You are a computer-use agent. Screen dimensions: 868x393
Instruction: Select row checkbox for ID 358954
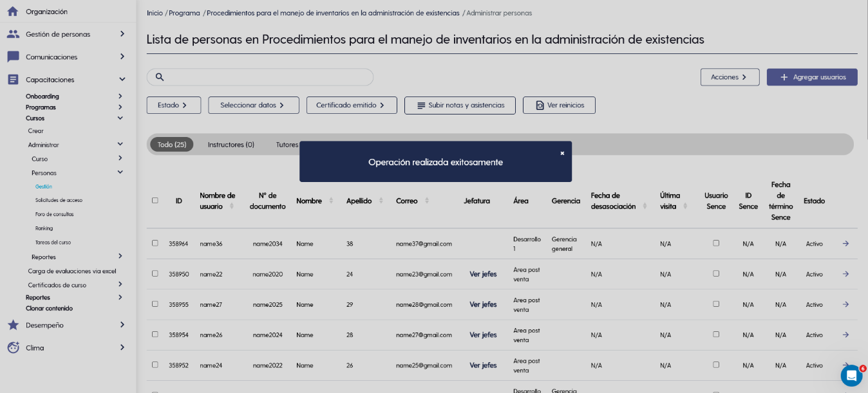[155, 334]
